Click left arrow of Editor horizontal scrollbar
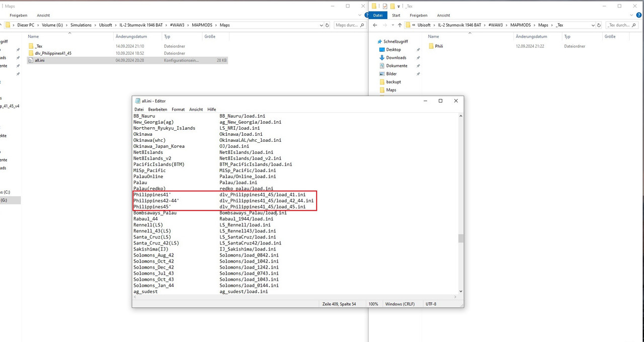 click(135, 297)
